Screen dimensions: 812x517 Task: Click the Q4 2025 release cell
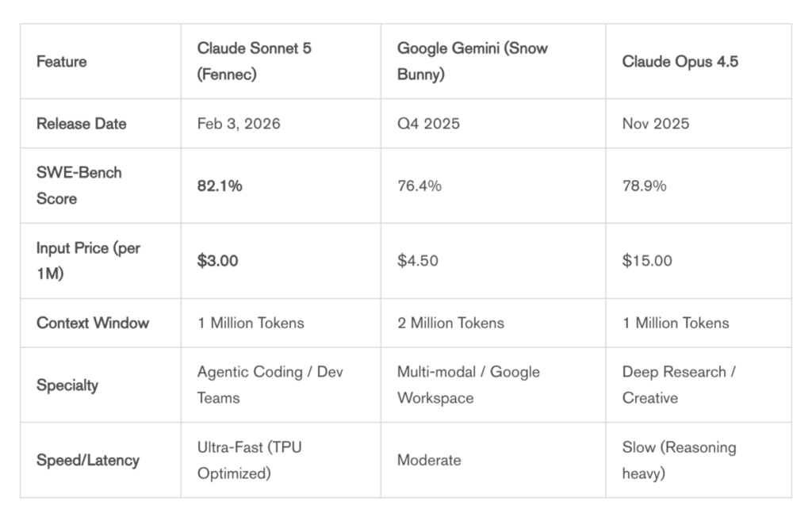point(428,124)
